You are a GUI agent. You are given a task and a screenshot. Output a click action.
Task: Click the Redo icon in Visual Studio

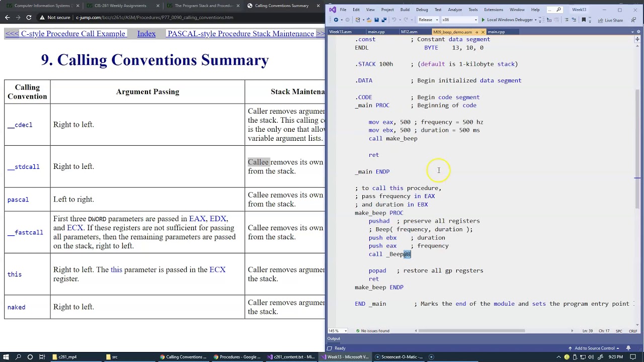coord(406,20)
